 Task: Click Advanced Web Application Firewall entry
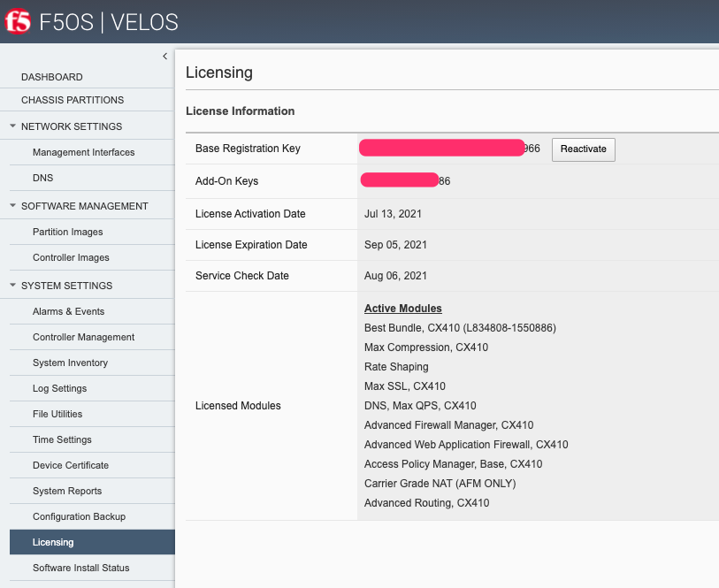click(x=466, y=445)
